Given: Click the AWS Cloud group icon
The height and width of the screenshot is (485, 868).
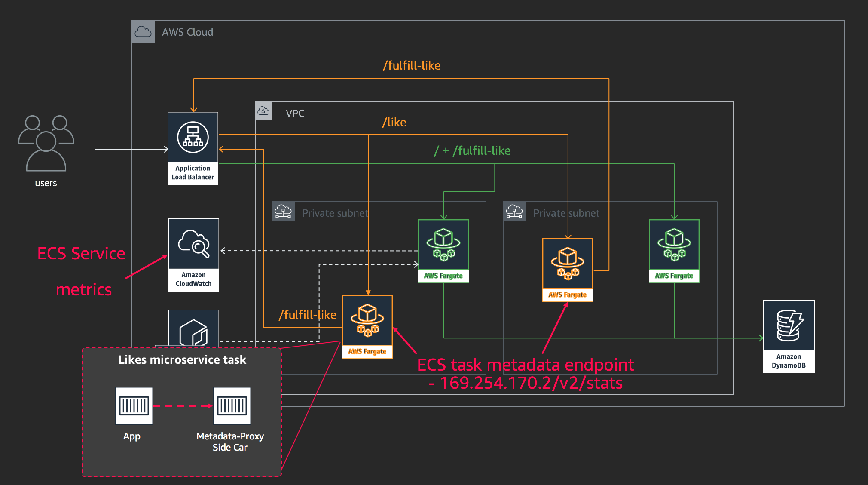Looking at the screenshot, I should point(143,32).
